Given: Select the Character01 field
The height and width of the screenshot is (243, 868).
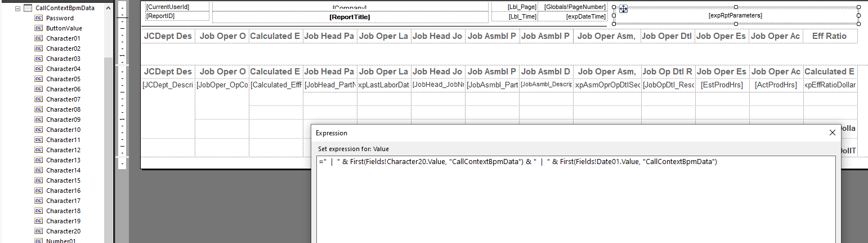Looking at the screenshot, I should (x=63, y=38).
